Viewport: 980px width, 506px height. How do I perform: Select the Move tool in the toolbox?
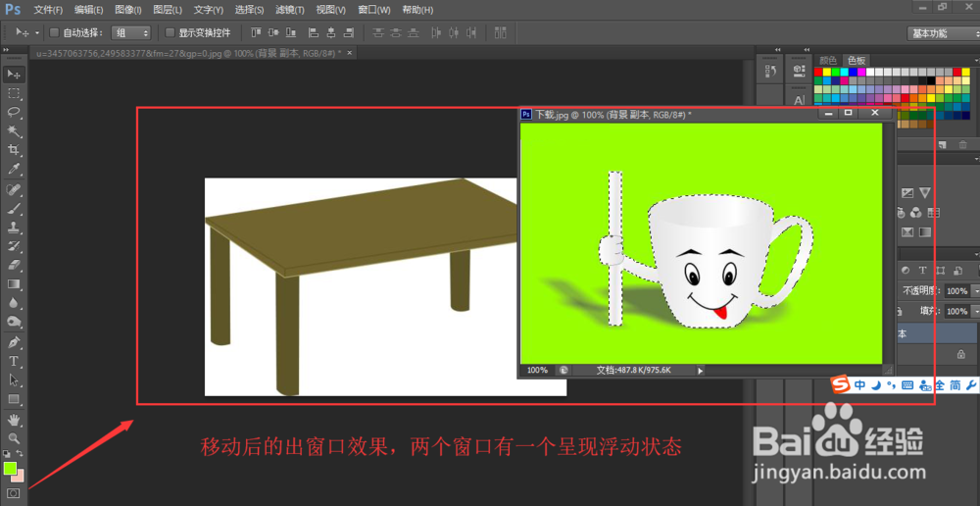pyautogui.click(x=14, y=75)
